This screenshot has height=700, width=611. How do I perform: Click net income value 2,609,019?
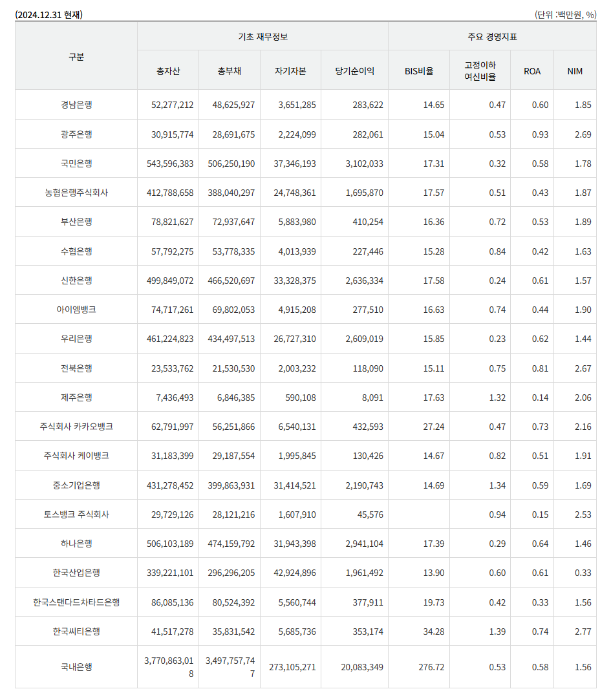(x=365, y=339)
